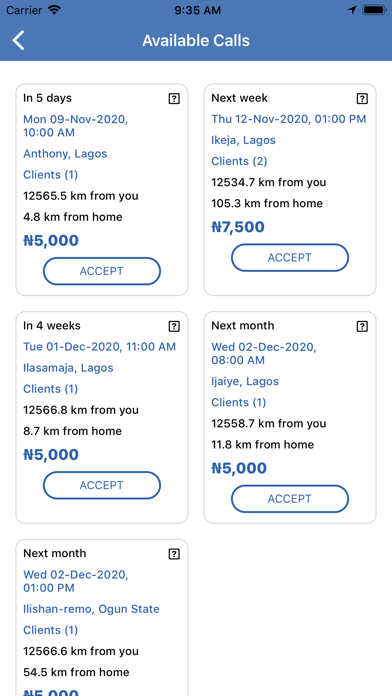Open Ilishan-remo, Ogun State location
This screenshot has height=696, width=392.
tap(91, 609)
